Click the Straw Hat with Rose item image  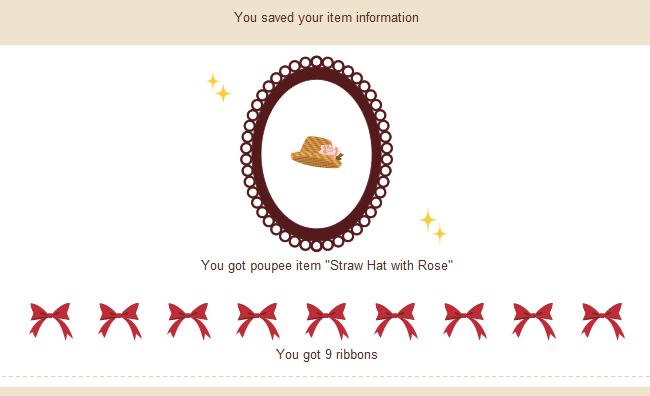point(317,152)
